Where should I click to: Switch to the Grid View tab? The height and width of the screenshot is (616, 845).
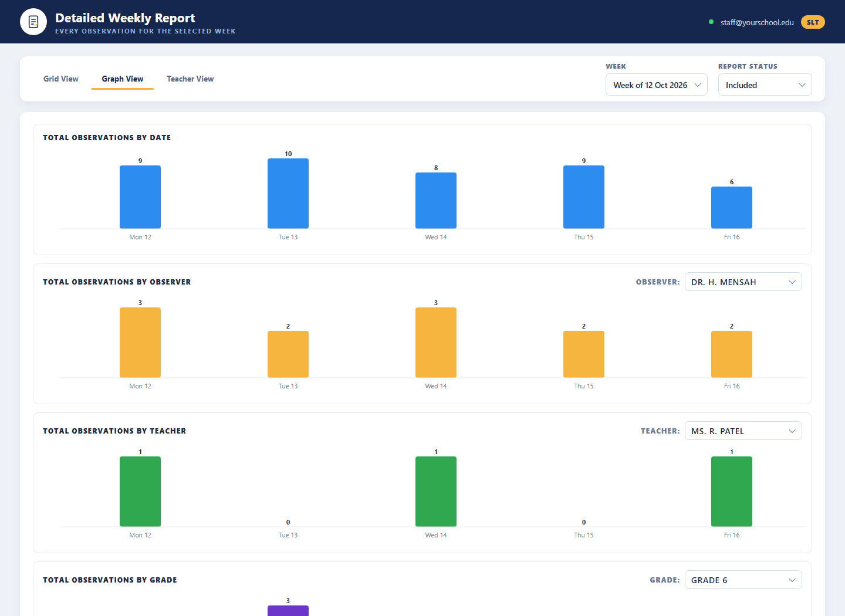61,79
